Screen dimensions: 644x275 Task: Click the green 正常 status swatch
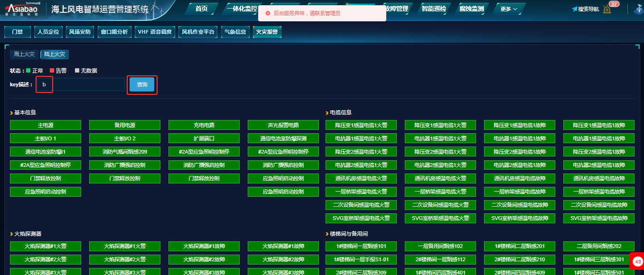[28, 71]
